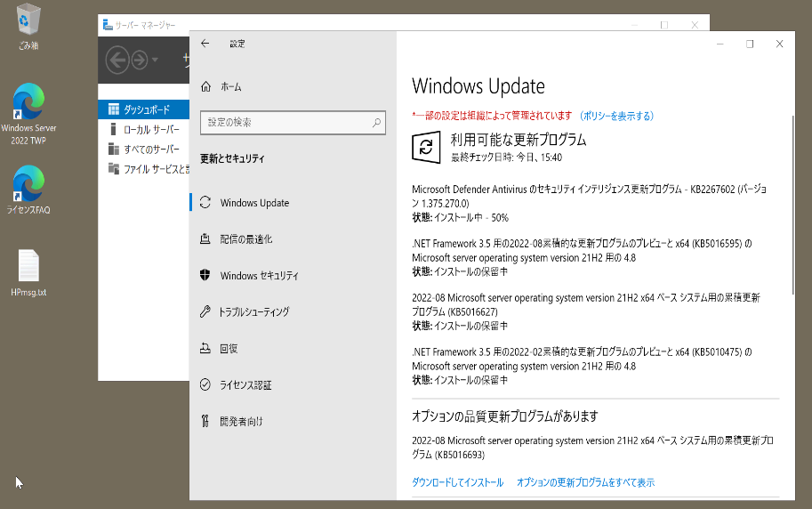Click the Windows セキュリティ shield icon

205,275
